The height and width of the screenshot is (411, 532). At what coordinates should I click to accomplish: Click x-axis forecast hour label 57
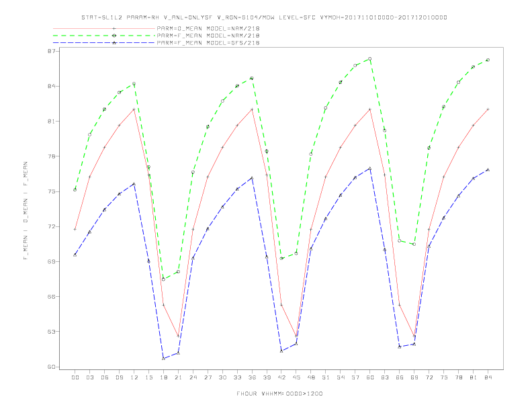point(355,377)
